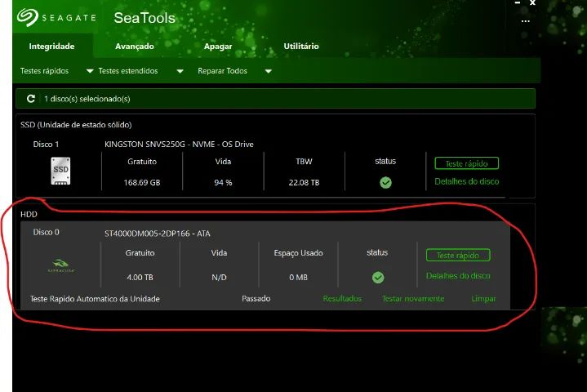Click 'KINGSTON SNVS250G - NVME - OS Drive' title
Screen dimensions: 587x392
click(x=179, y=145)
